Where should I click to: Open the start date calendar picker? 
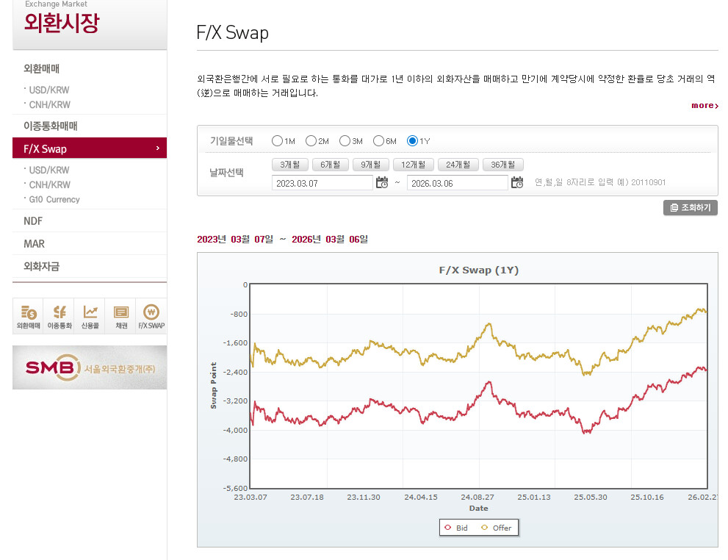(382, 182)
